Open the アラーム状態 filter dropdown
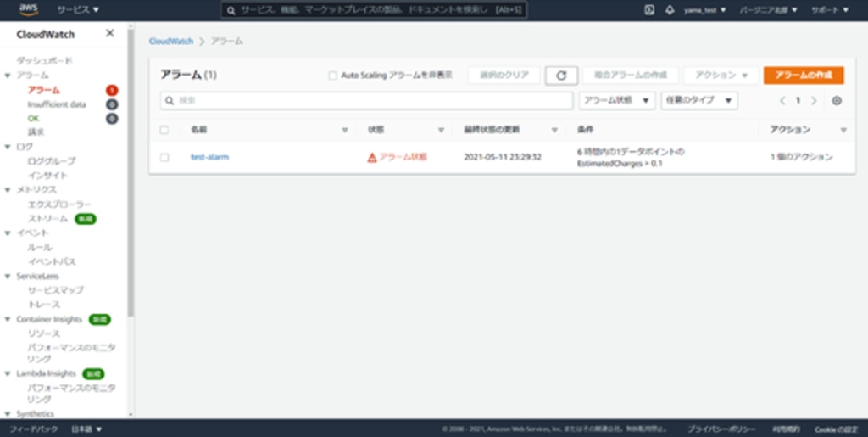 click(617, 101)
